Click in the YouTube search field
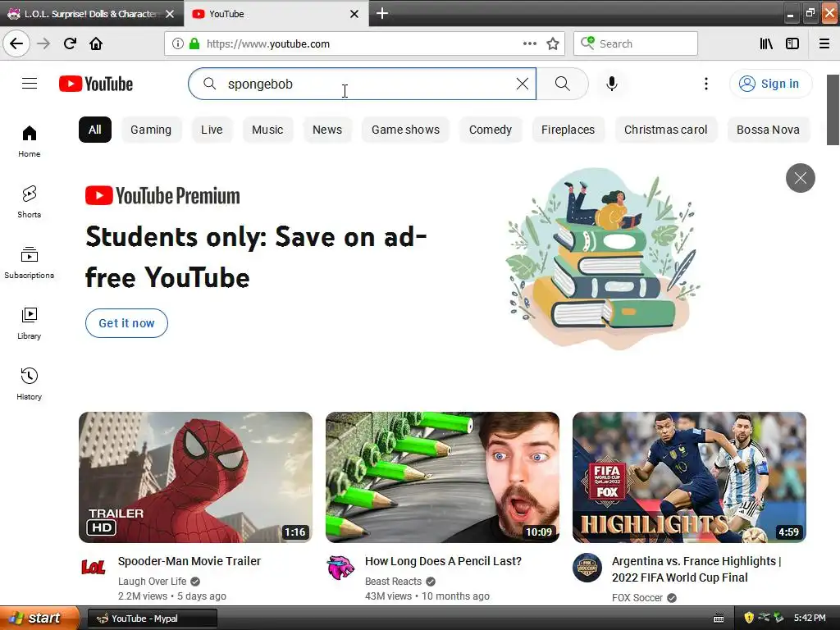This screenshot has width=840, height=630. click(x=362, y=84)
